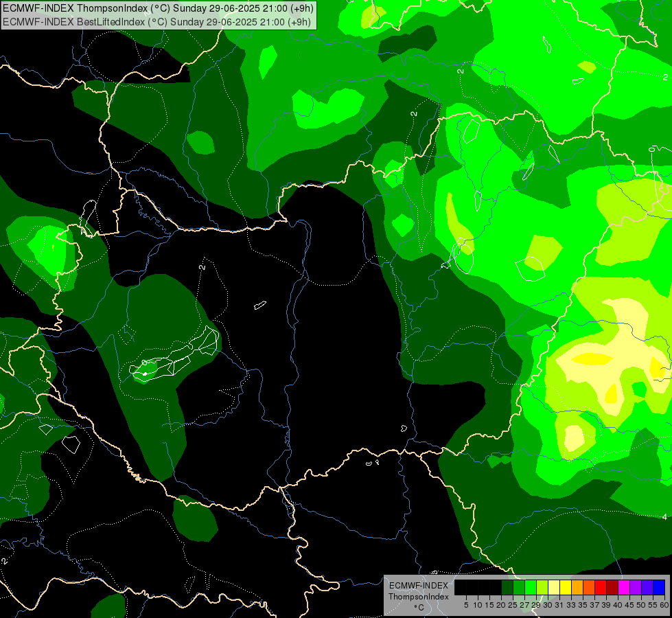Click the purple 45-50 legend swatch

(636, 588)
